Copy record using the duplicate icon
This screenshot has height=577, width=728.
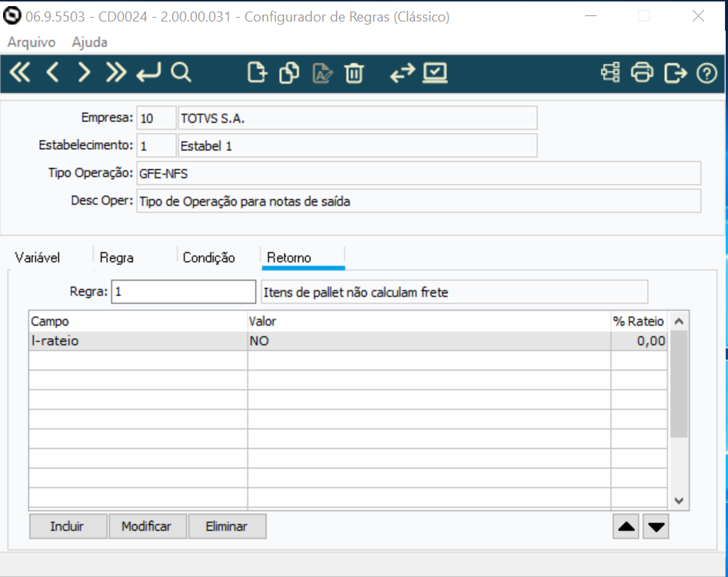[x=289, y=73]
